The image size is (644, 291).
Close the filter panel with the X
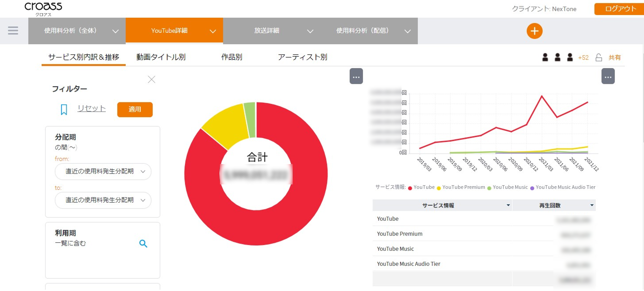(151, 80)
